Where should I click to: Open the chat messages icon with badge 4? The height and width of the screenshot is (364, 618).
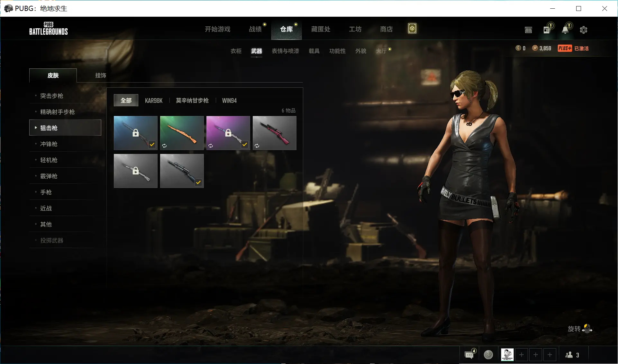469,355
